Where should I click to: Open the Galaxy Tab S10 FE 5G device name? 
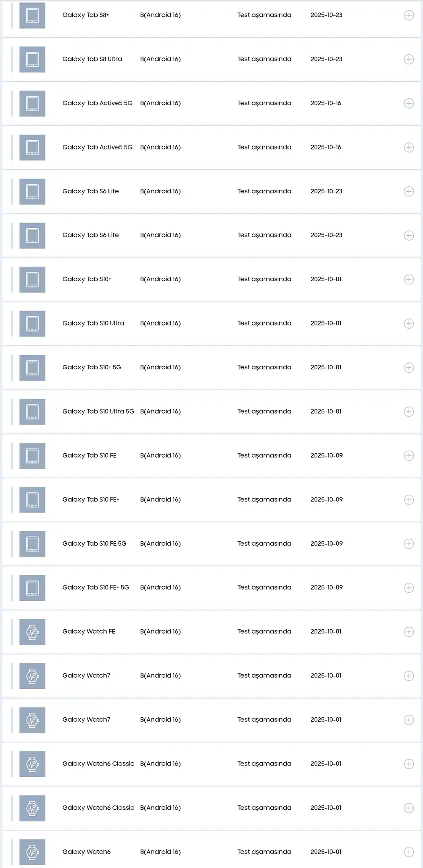tap(94, 543)
